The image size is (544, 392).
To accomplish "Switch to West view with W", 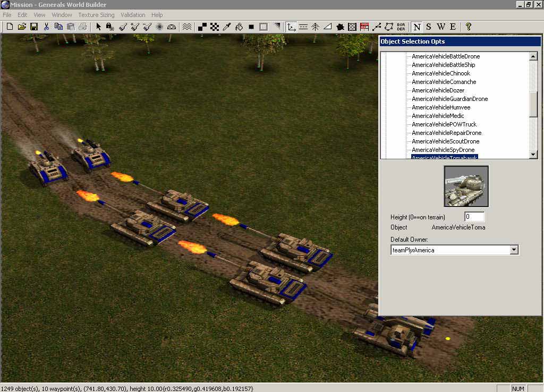I will pyautogui.click(x=441, y=27).
